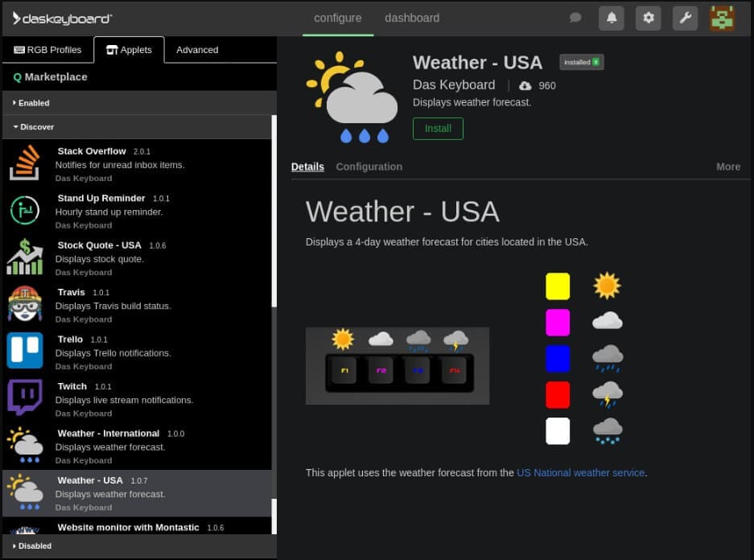
Task: Click the large Weather - USA header icon
Action: [352, 97]
